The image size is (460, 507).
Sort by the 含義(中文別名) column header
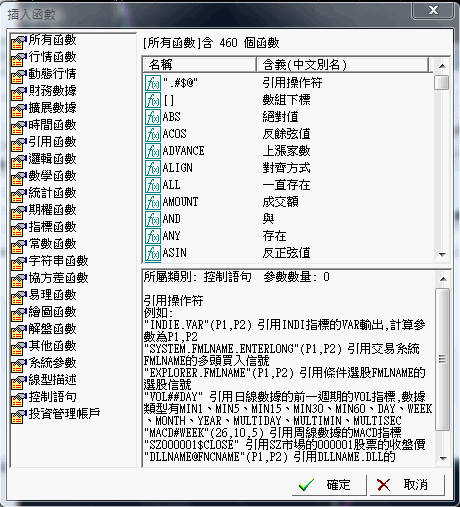pos(342,65)
